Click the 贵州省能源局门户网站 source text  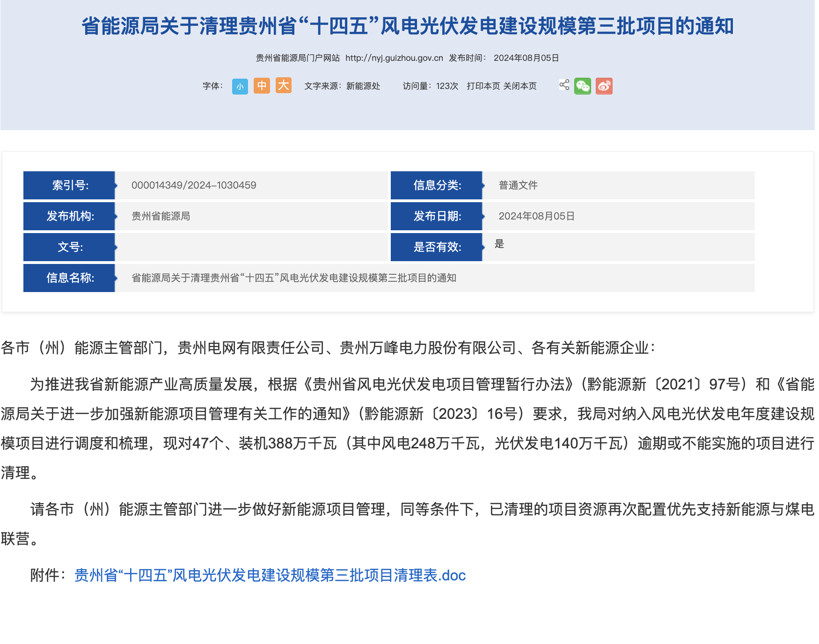298,58
